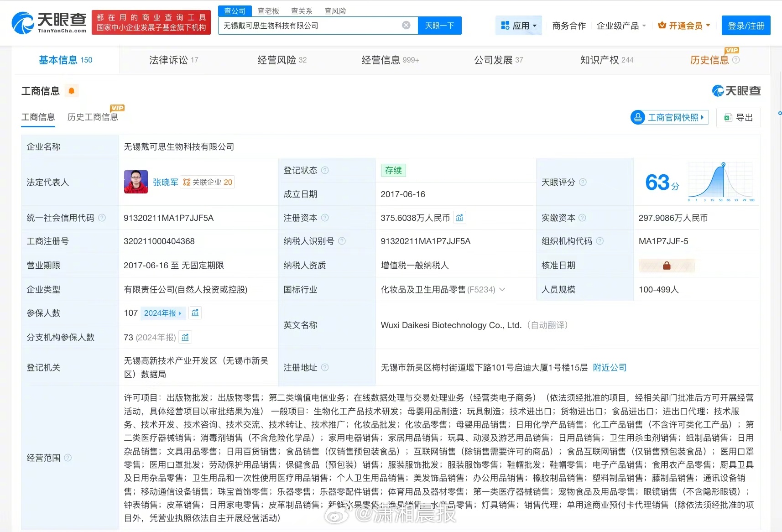Click the locked approval date icon
Screen dimensions: 782x532
coord(666,266)
